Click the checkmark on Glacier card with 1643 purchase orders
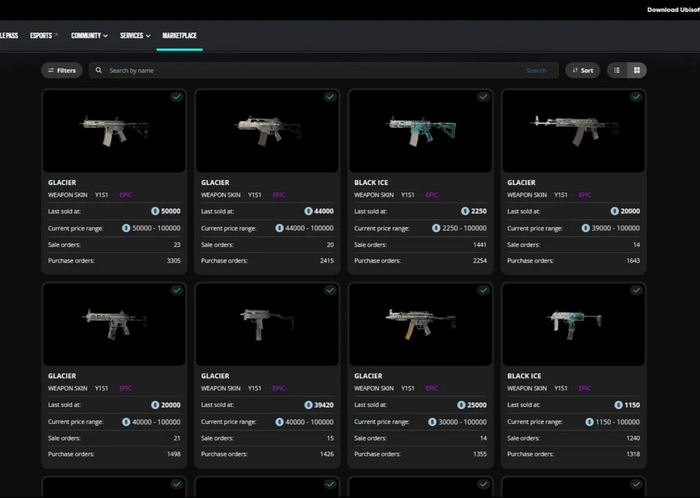700x498 pixels. [x=636, y=97]
